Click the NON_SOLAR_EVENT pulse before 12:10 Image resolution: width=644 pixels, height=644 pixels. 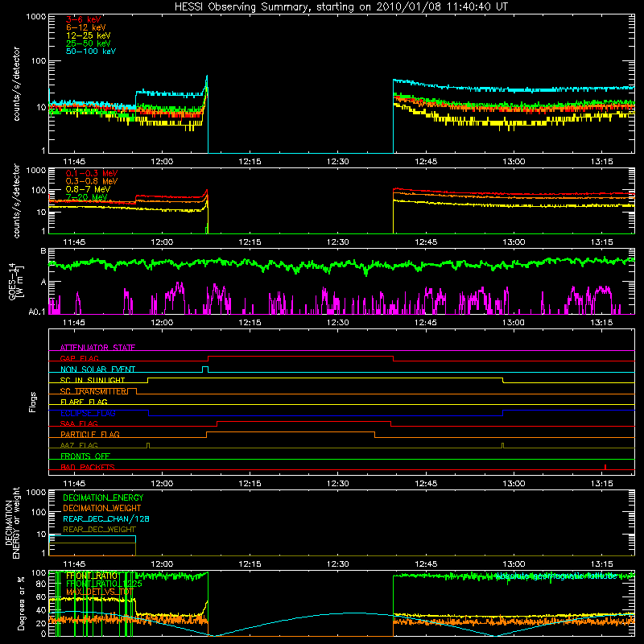[205, 369]
